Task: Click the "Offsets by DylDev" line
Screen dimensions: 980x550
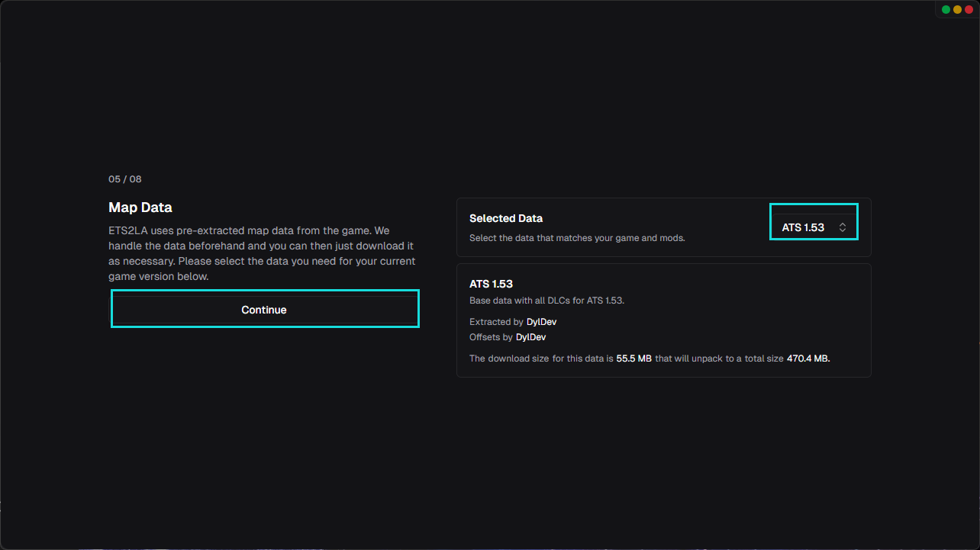Action: click(x=508, y=337)
